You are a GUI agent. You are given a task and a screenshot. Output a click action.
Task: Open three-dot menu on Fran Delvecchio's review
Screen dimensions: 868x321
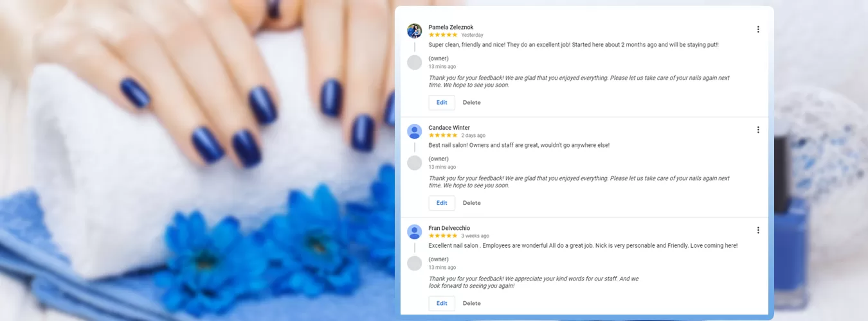pos(758,230)
